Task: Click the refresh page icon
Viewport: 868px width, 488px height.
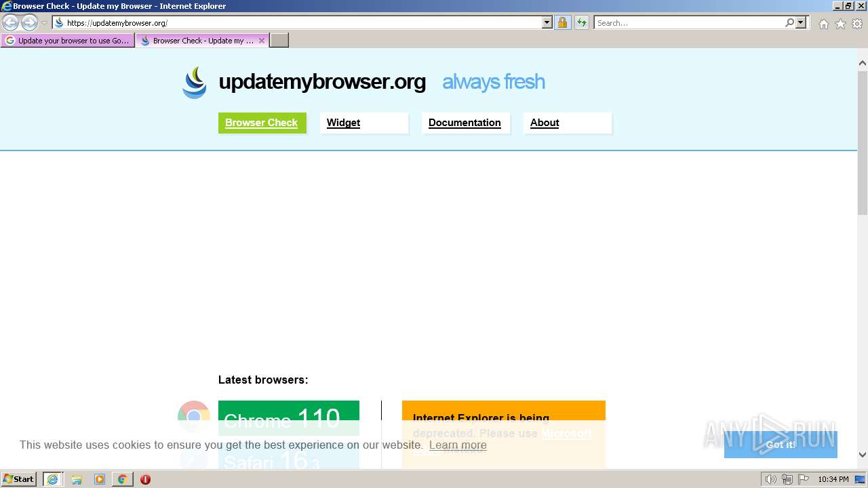Action: click(581, 22)
